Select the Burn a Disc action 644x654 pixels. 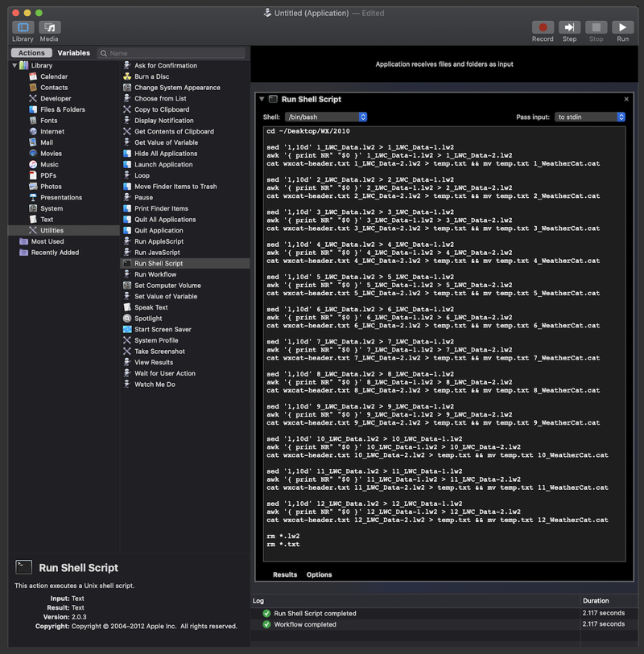click(x=151, y=76)
